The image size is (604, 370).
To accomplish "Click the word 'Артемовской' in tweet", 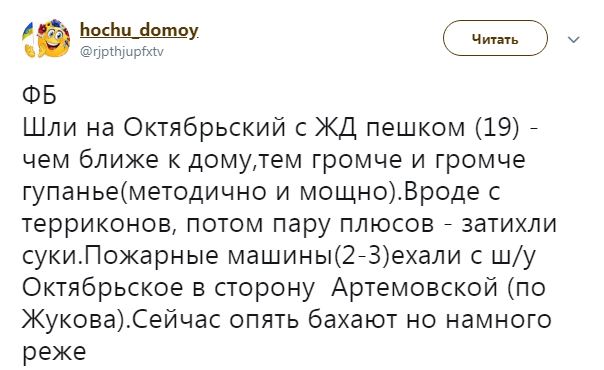I will pos(414,288).
